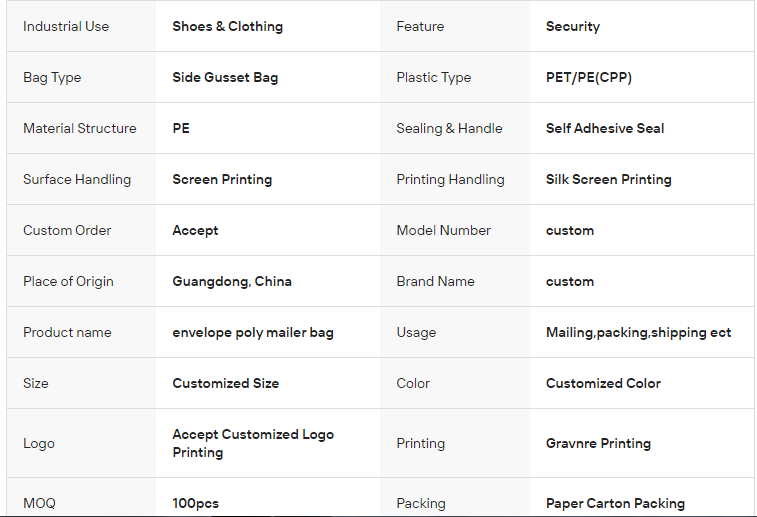The width and height of the screenshot is (757, 517).
Task: Click "envelope poly mailer bag" product name
Action: [252, 332]
